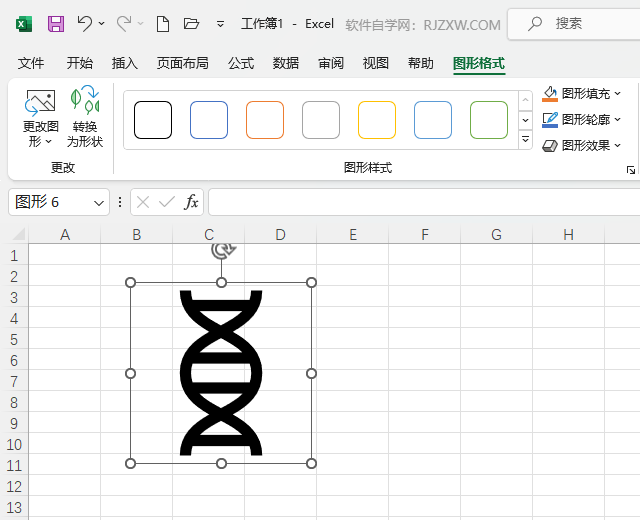This screenshot has width=640, height=520.
Task: Click the Undo arrow icon
Action: tap(85, 24)
